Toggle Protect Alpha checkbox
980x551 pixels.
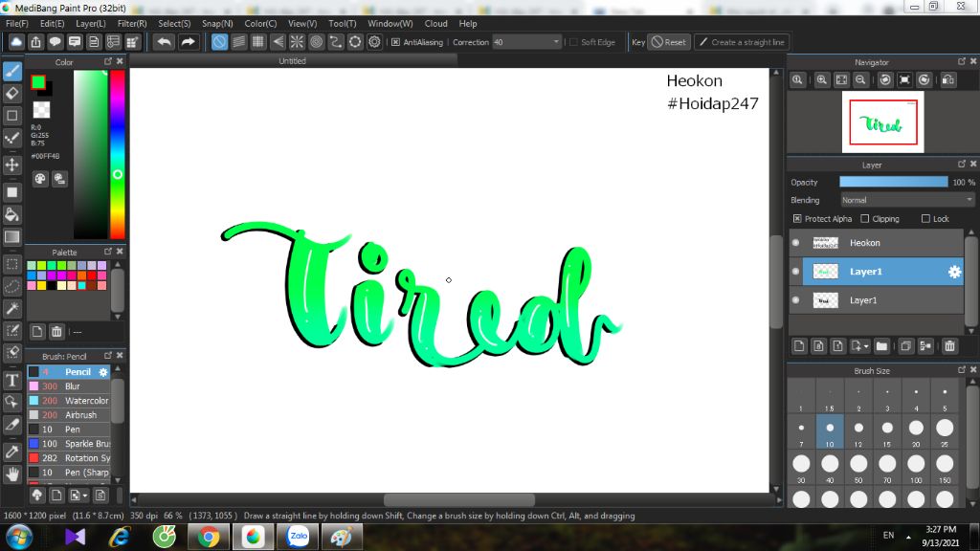(797, 219)
